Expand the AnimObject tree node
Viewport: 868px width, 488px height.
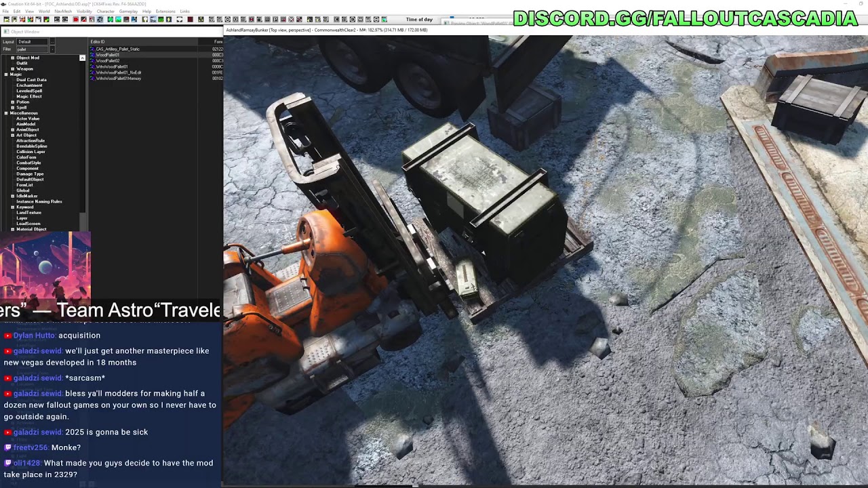[x=12, y=129]
